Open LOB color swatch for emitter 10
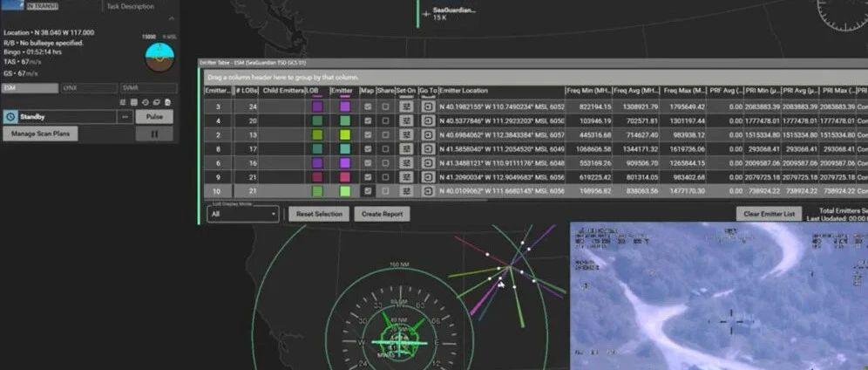Image resolution: width=868 pixels, height=370 pixels. click(x=317, y=191)
